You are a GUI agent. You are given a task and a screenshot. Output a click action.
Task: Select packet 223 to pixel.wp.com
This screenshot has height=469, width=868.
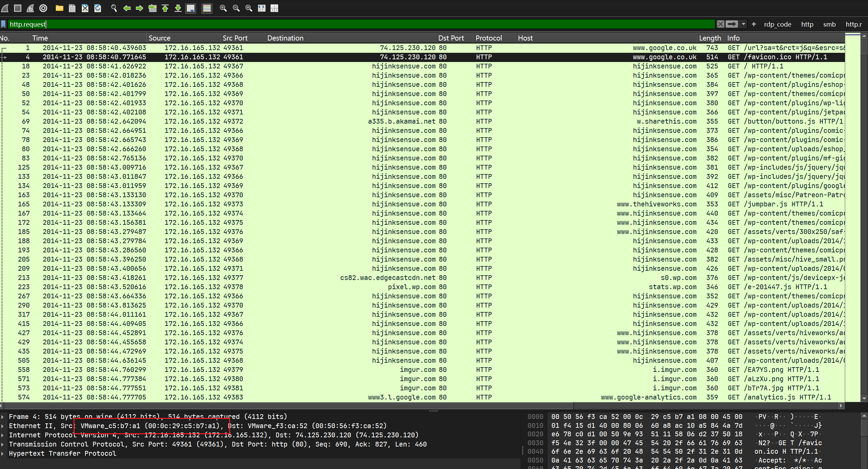pyautogui.click(x=422, y=287)
